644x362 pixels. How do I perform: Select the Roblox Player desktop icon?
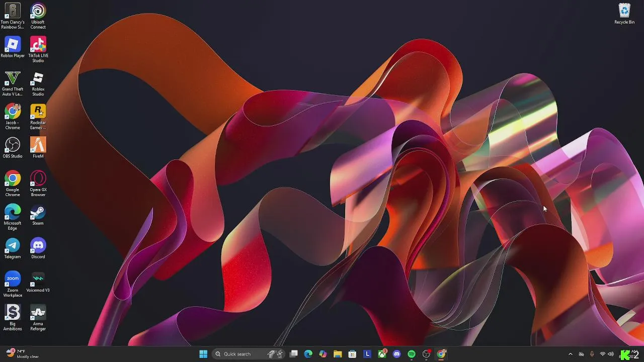coord(13,47)
